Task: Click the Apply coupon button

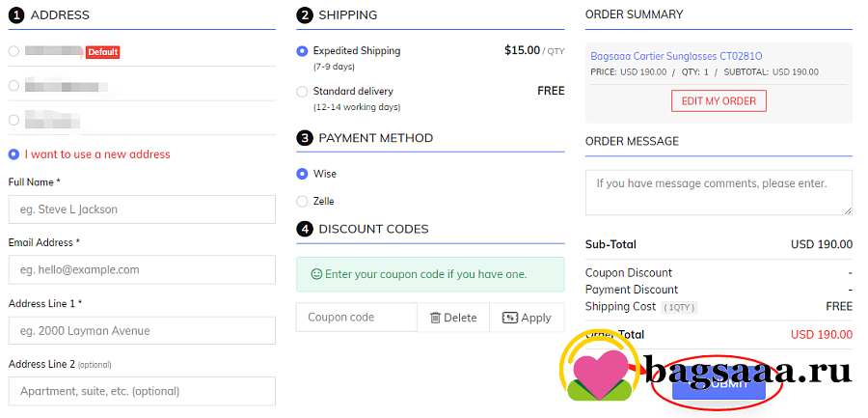Action: [527, 318]
